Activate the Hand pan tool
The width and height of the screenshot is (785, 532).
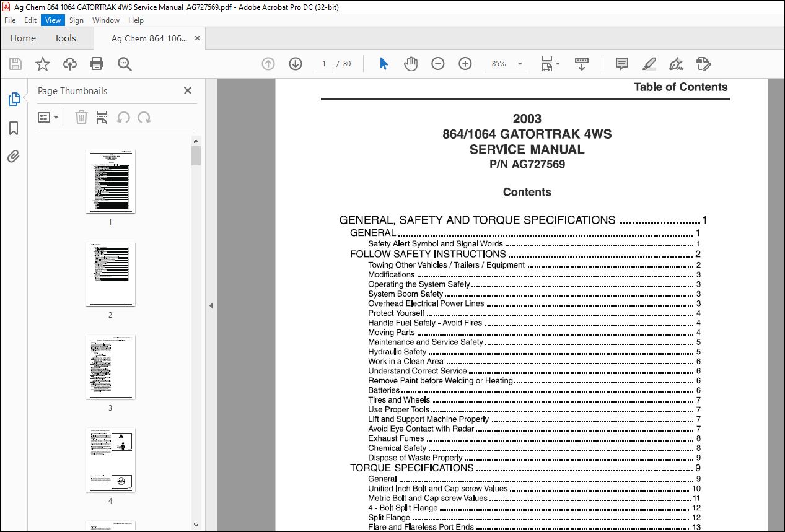(411, 64)
